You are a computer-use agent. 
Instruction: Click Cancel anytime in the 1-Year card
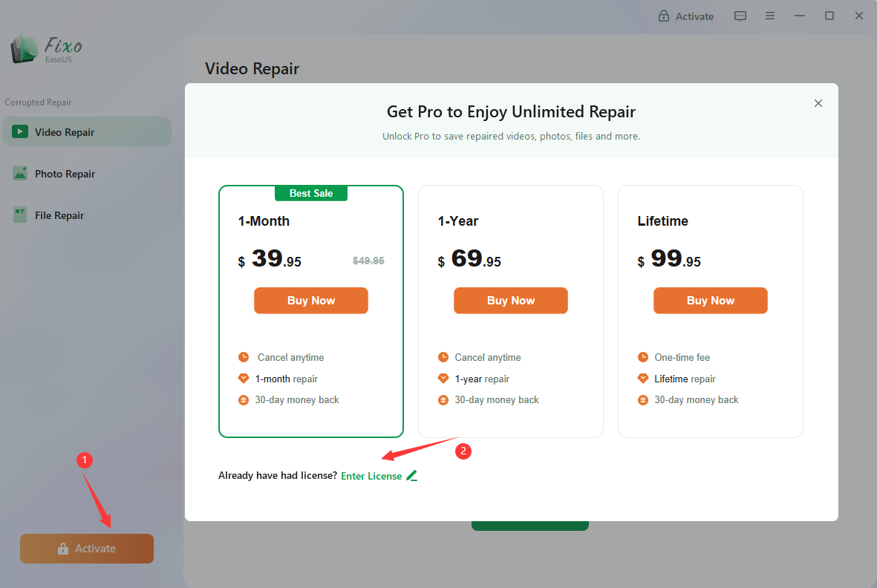[x=488, y=357]
